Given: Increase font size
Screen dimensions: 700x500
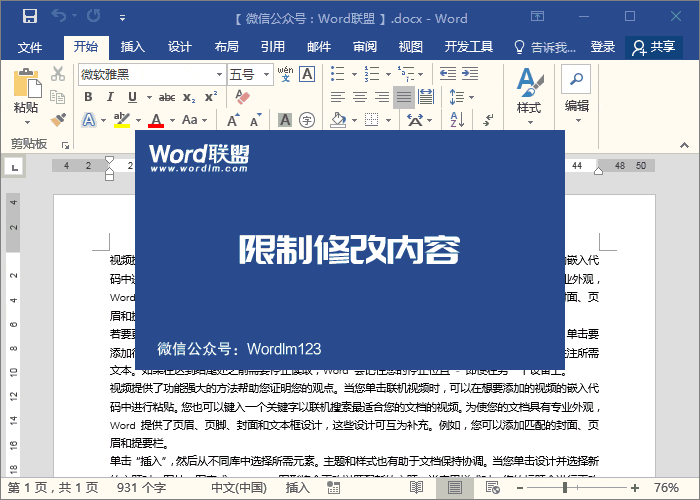Looking at the screenshot, I should (233, 120).
